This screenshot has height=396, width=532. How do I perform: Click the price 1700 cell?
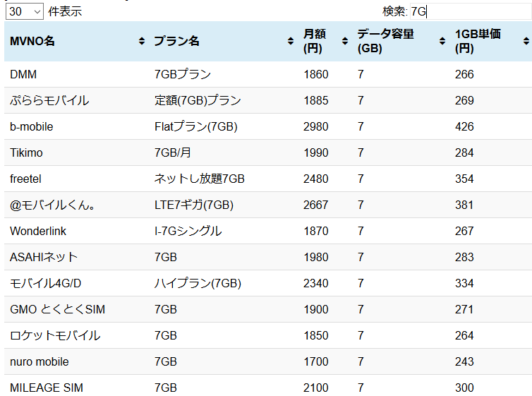[x=315, y=361]
